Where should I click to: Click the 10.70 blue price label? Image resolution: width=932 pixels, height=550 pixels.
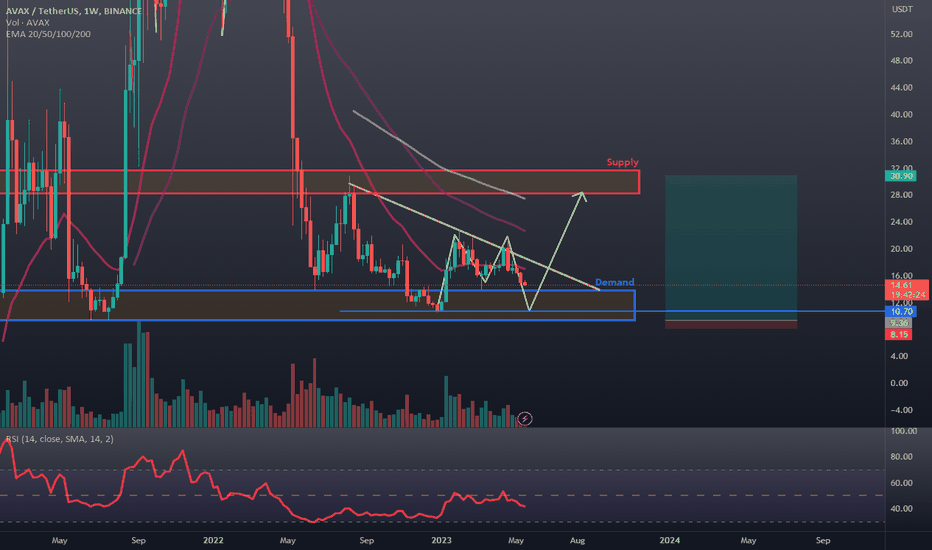[901, 312]
